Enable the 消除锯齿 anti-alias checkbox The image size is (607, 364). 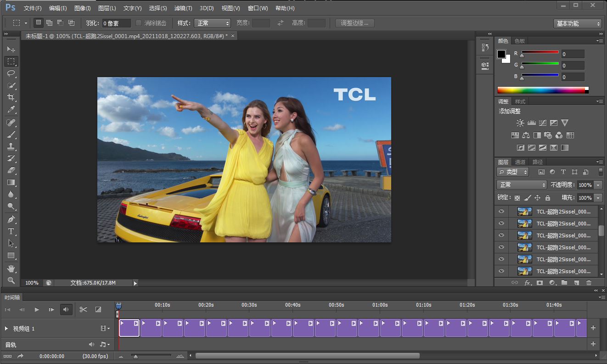point(139,23)
